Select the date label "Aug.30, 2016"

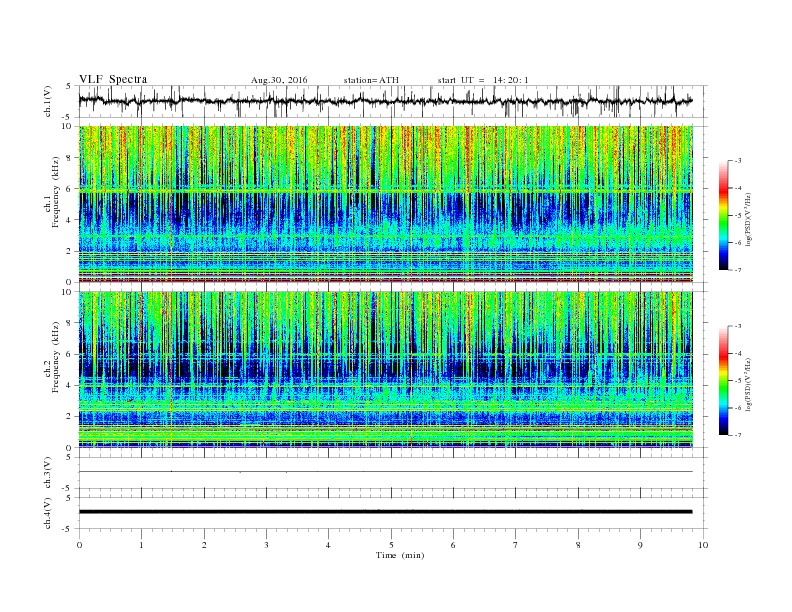point(279,80)
